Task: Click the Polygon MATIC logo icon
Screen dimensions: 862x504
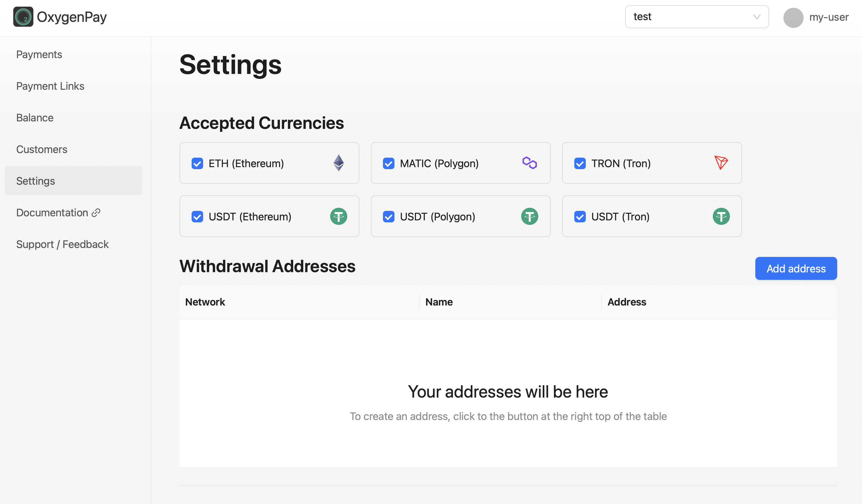Action: click(529, 163)
